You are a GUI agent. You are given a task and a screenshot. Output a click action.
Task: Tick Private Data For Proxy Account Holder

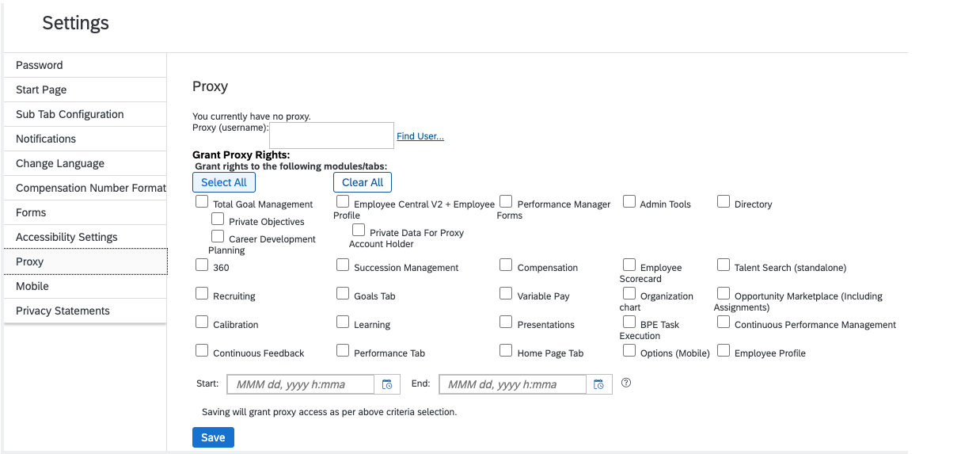click(x=359, y=231)
